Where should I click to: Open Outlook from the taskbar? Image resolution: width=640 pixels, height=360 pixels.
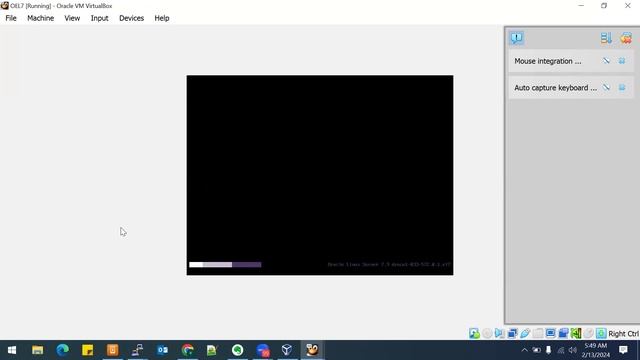(162, 350)
